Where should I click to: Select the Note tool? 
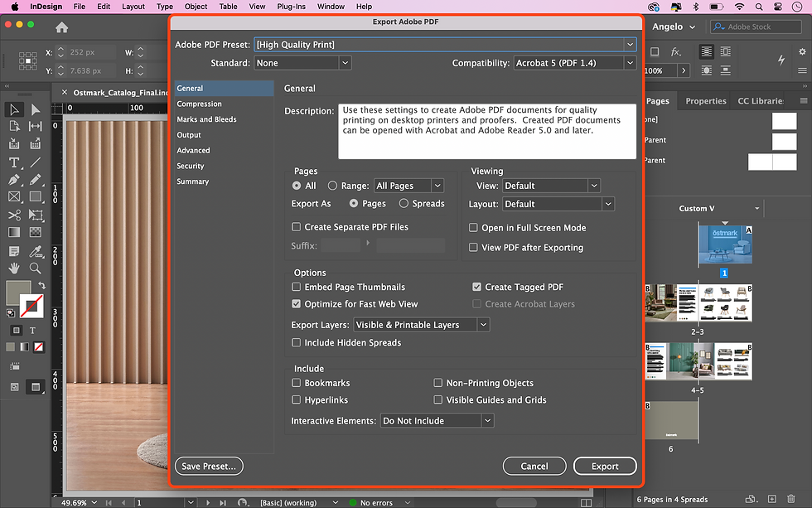(14, 252)
